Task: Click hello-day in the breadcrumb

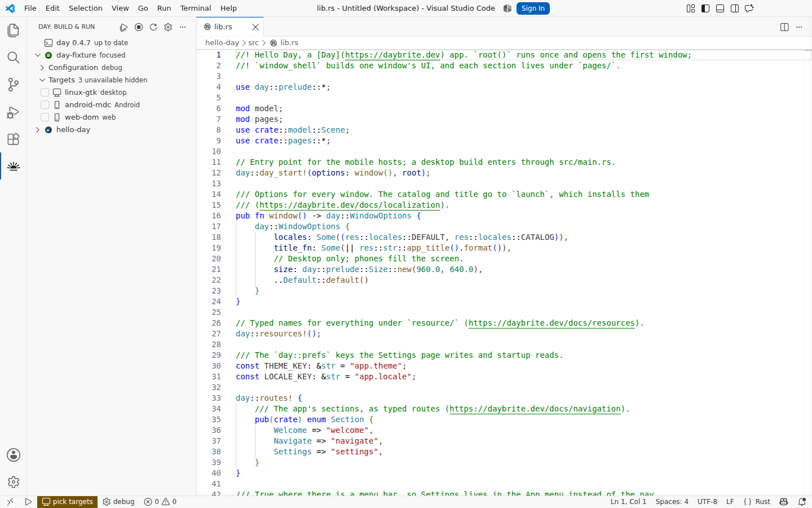Action: click(222, 43)
